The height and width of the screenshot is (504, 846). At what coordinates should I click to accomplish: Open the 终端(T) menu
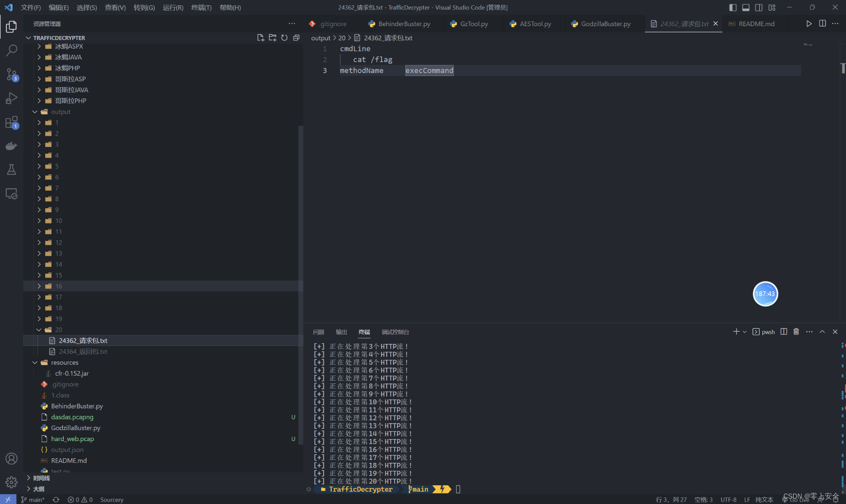(x=201, y=7)
